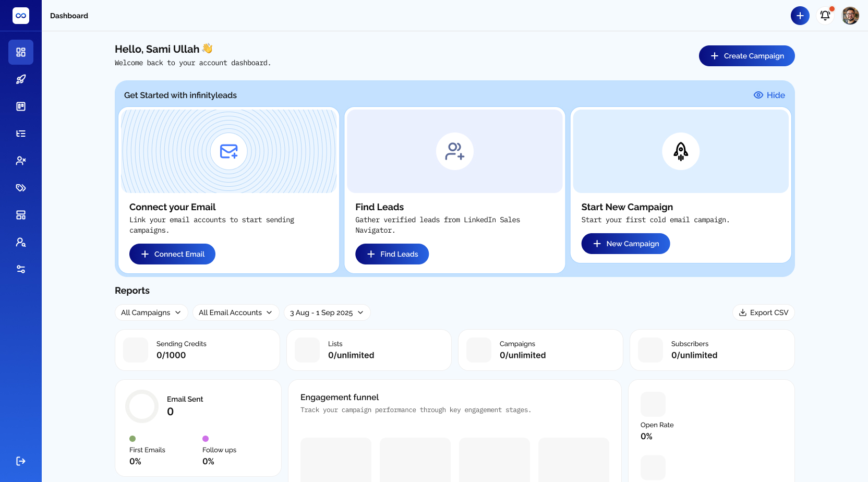Open the user search sidebar item
The image size is (868, 482).
click(21, 242)
